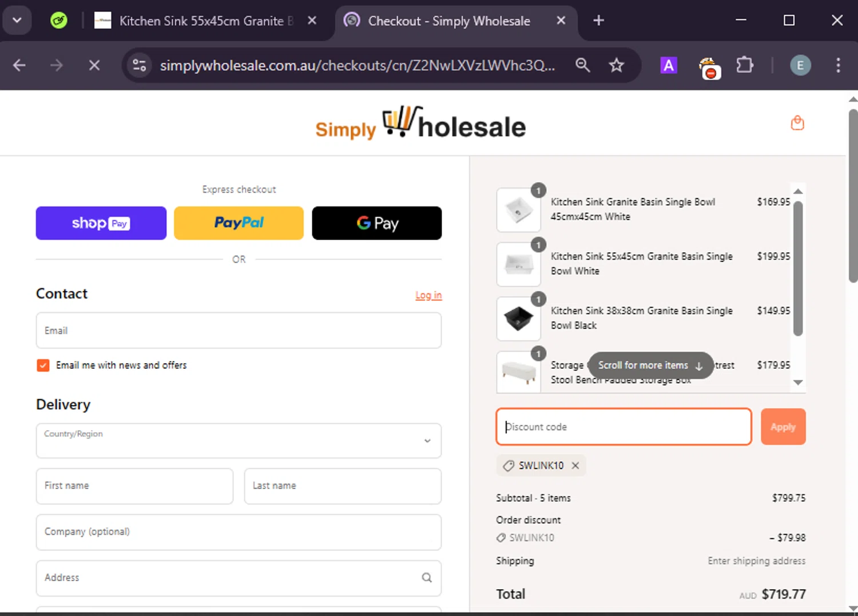Click Kitchen Sink 38x38cm Granite Basin title

pos(641,318)
